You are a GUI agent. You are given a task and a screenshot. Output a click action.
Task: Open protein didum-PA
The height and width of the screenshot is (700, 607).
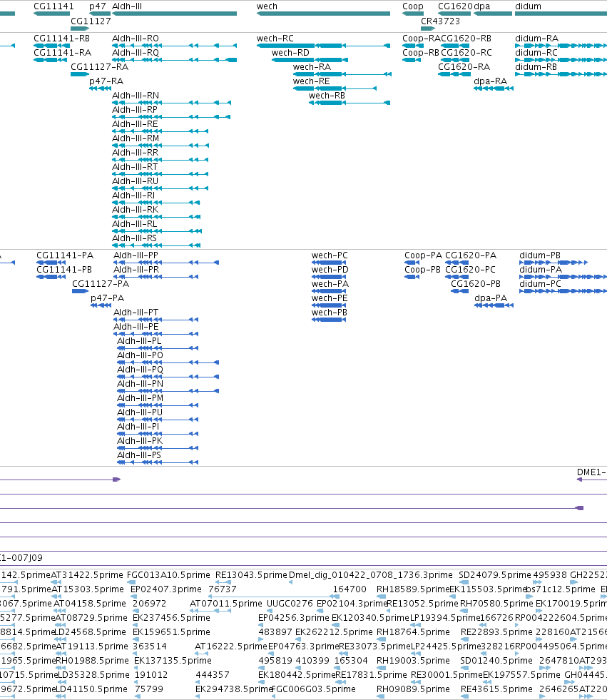click(x=541, y=270)
